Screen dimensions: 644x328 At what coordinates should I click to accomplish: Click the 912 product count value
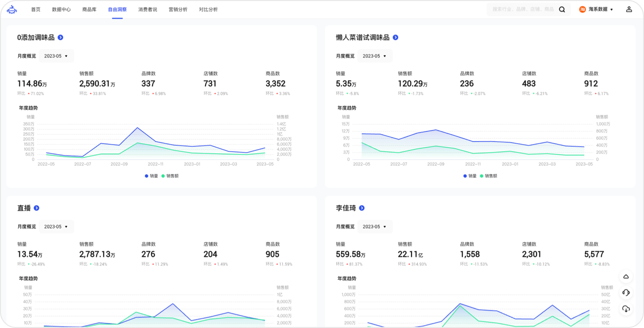(x=591, y=84)
